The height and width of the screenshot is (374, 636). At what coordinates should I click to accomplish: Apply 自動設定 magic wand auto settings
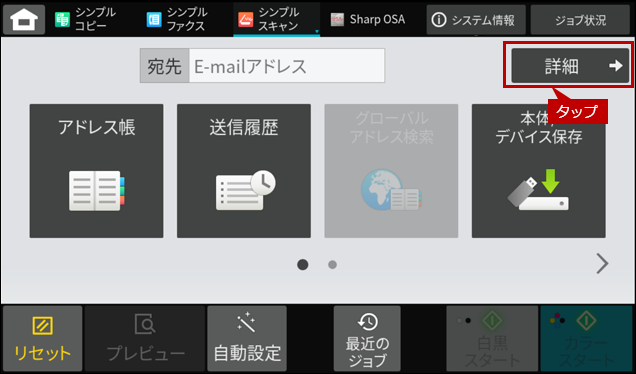[x=247, y=339]
